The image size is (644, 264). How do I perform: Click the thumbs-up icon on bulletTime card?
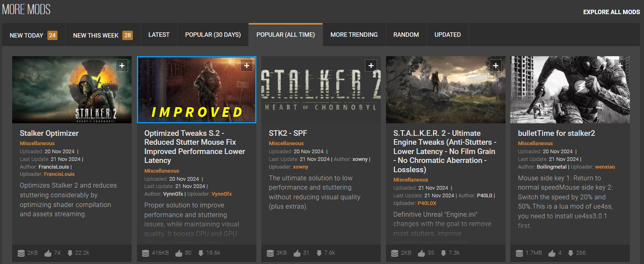552,253
